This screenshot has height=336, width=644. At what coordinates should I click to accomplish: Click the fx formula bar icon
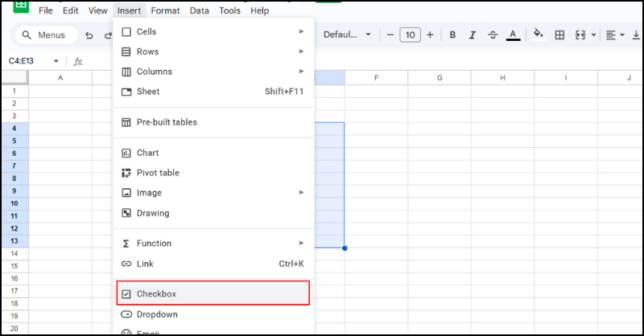pos(78,62)
